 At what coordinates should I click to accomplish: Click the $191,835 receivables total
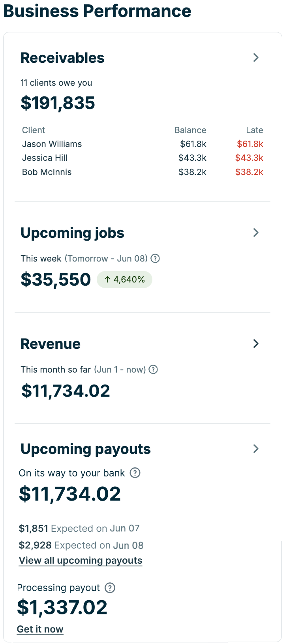coord(58,103)
